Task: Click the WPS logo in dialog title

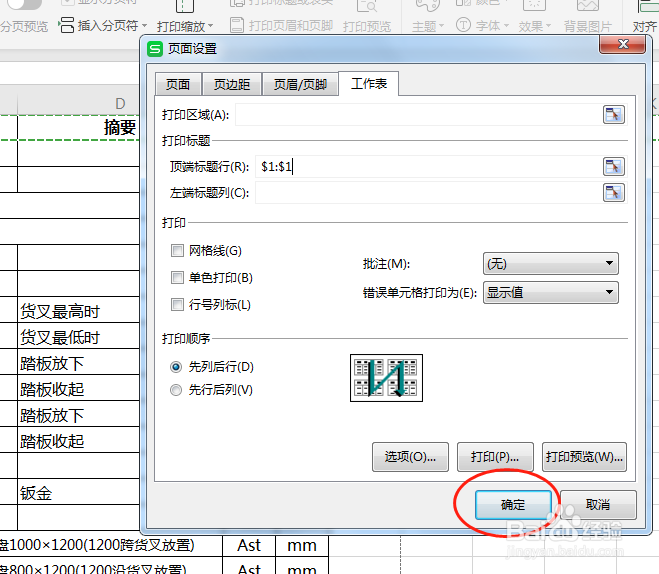Action: pos(155,49)
